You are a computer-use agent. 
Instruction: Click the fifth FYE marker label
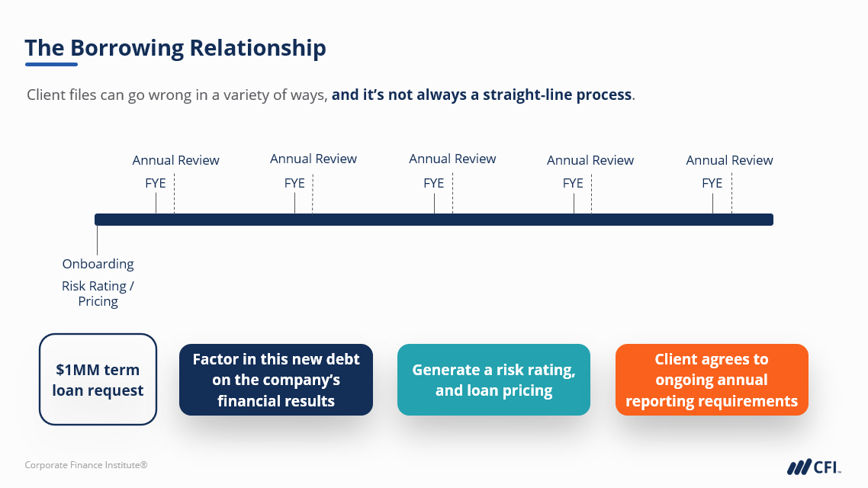click(712, 183)
